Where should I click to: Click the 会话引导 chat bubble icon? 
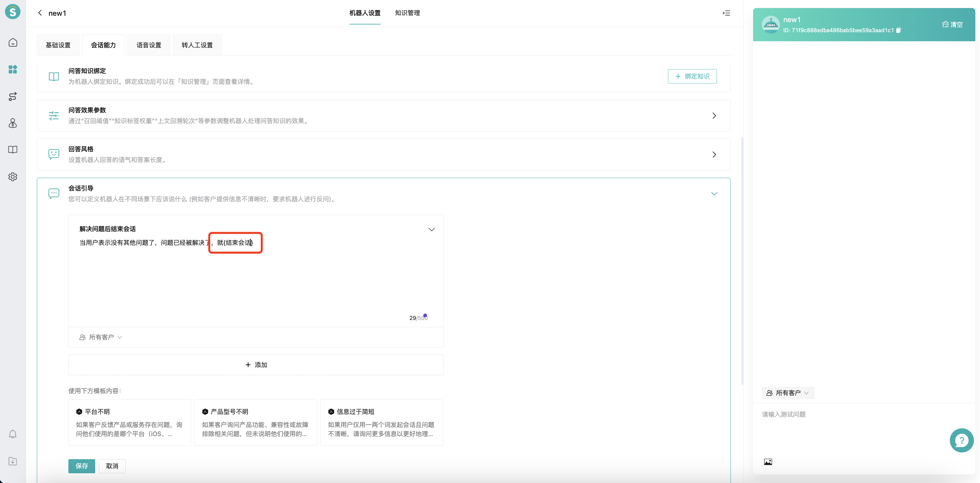(x=54, y=193)
